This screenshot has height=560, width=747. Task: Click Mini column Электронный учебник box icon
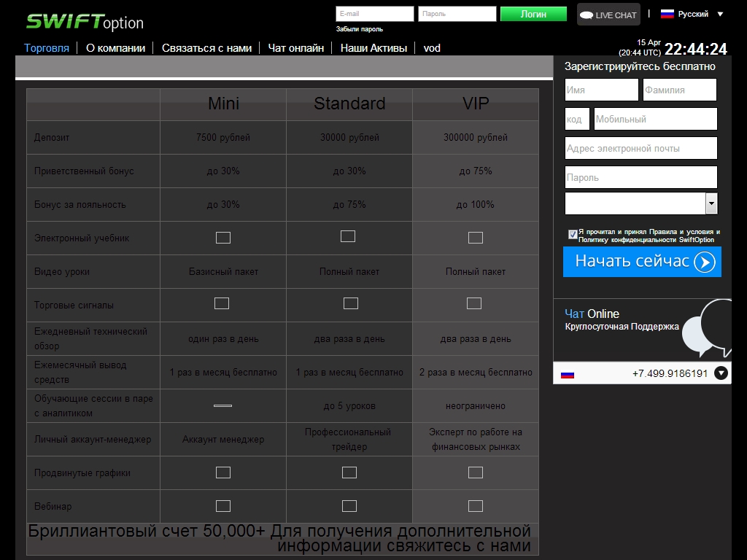[223, 238]
